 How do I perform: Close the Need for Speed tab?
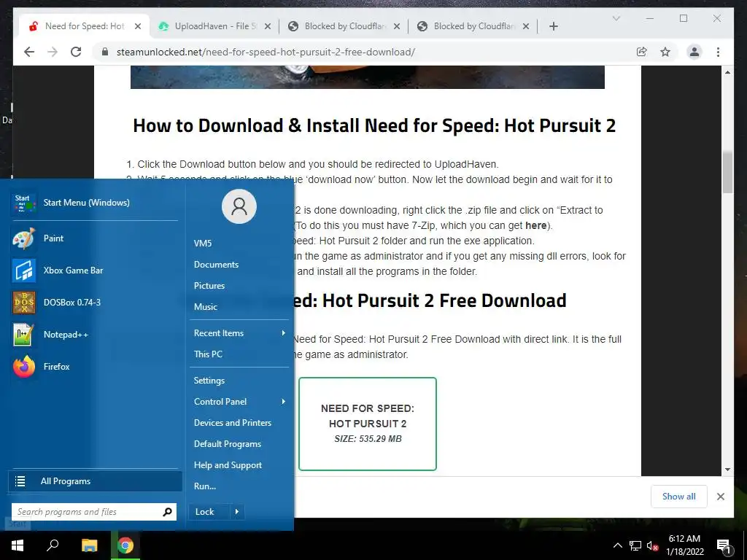pos(138,26)
